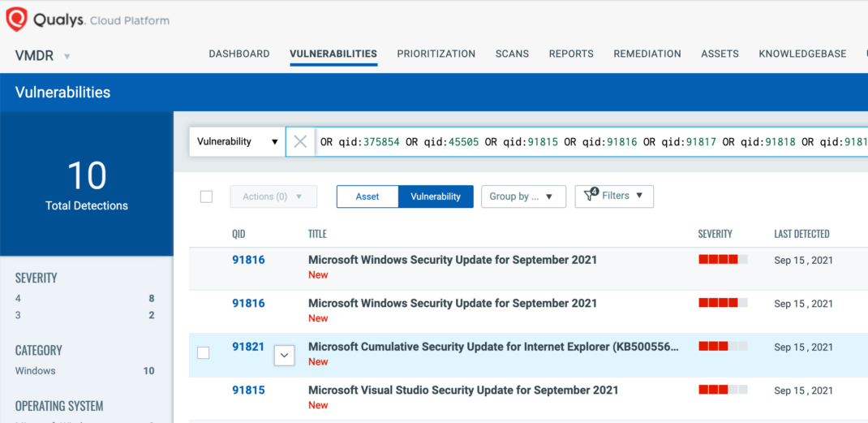Click the OPERATING SYSTEM sidebar heading
Image resolution: width=868 pixels, height=423 pixels.
[59, 406]
